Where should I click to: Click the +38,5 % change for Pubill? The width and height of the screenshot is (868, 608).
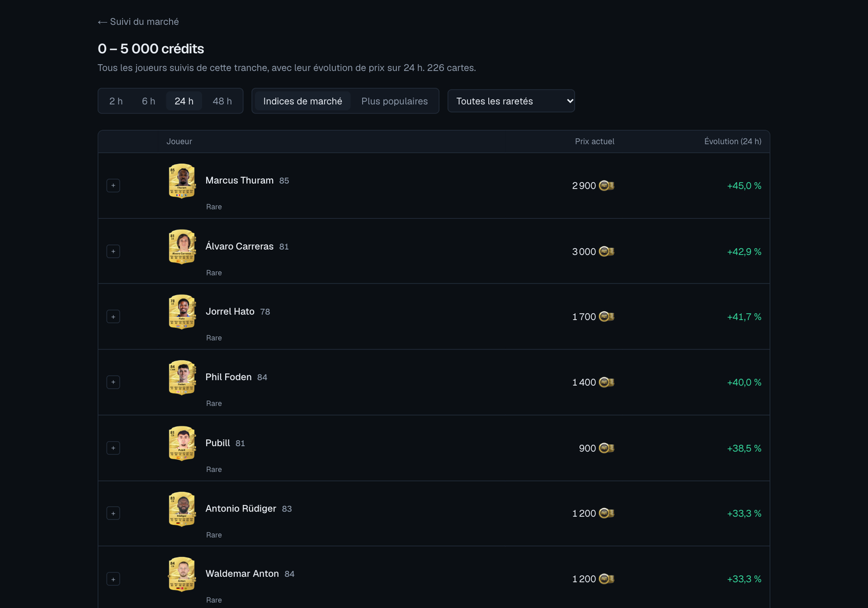744,448
